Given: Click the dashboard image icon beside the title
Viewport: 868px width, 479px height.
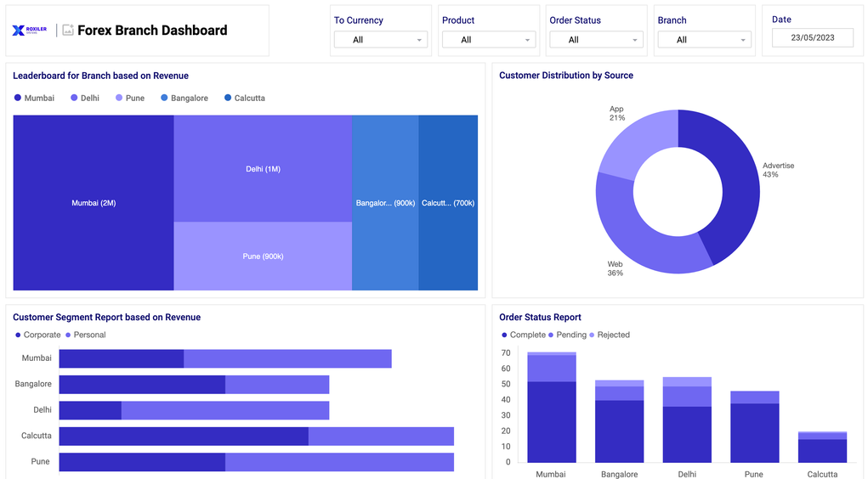Looking at the screenshot, I should pos(68,31).
